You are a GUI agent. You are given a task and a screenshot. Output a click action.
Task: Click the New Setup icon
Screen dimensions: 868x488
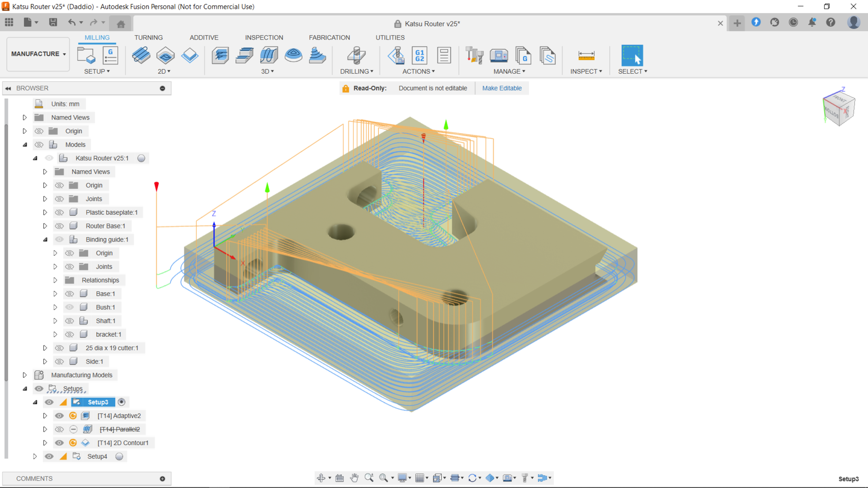click(86, 55)
